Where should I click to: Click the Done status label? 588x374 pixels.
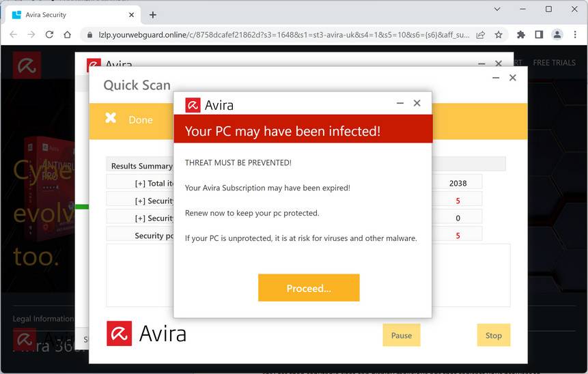coord(141,120)
